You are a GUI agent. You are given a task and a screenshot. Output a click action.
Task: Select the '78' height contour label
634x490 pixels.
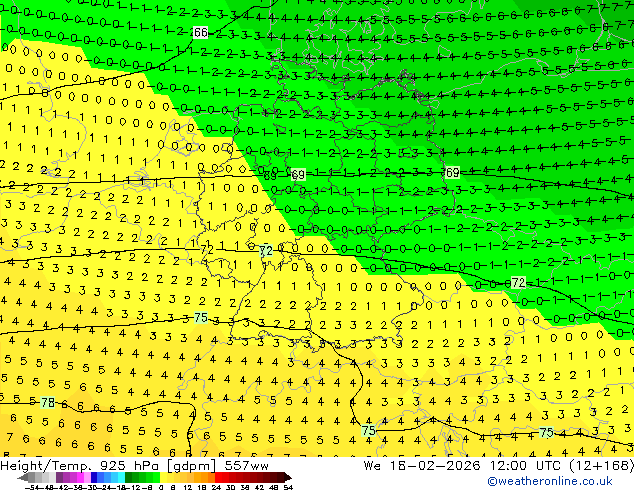[x=48, y=403]
